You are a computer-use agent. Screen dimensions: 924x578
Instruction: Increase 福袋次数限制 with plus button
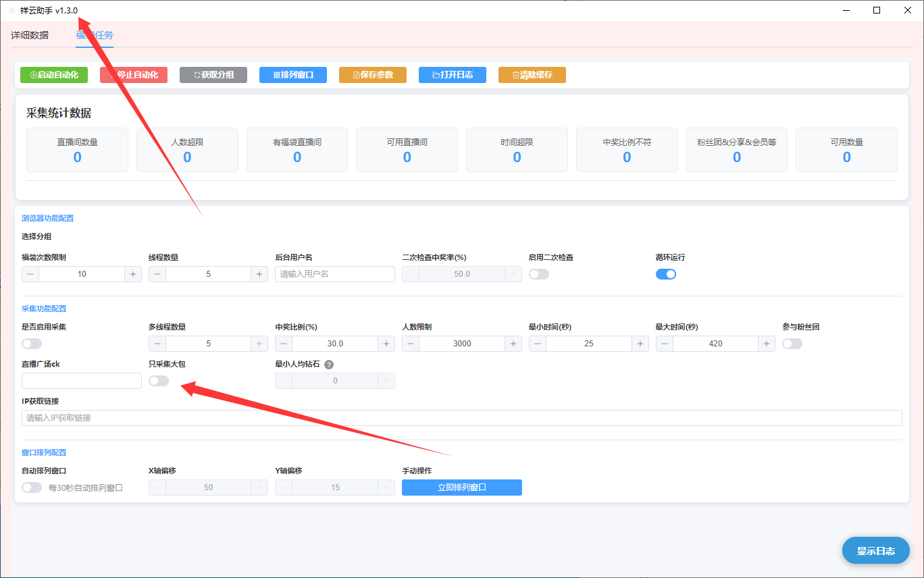(x=133, y=274)
